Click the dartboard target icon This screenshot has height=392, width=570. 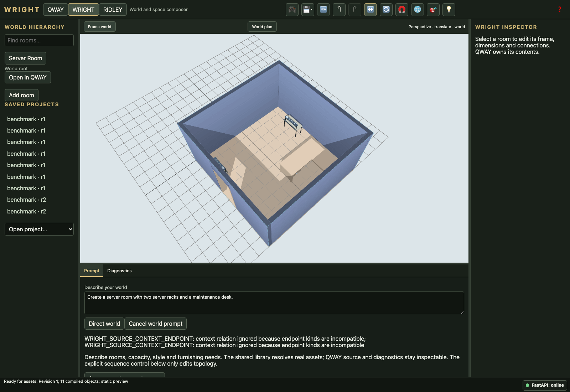coord(433,10)
